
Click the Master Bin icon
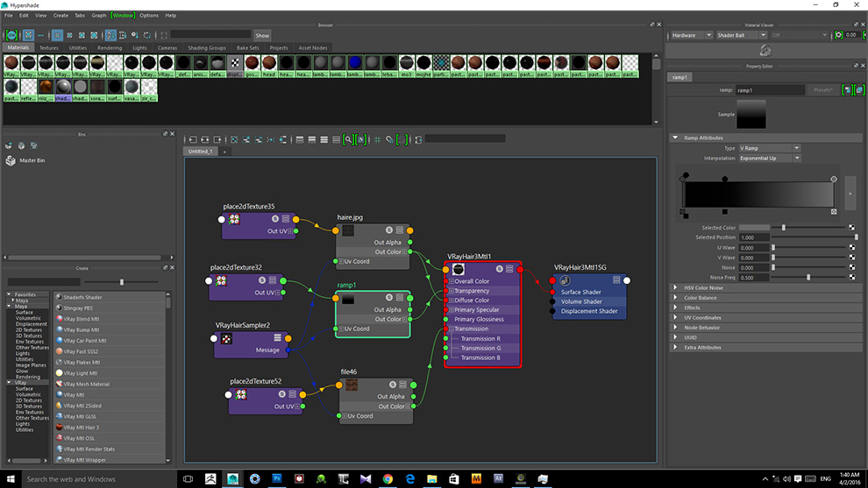10,160
